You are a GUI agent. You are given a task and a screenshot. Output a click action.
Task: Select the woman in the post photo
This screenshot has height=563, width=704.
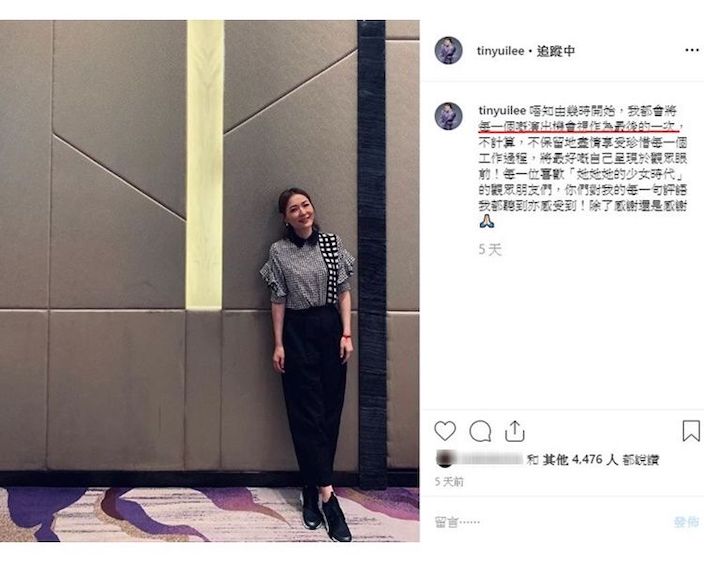tap(310, 364)
